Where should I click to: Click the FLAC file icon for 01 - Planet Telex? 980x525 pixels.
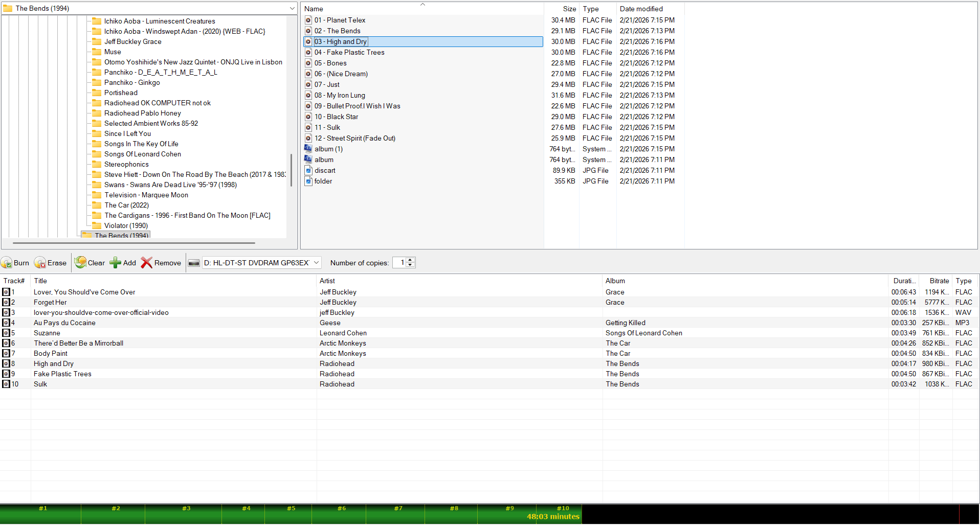pyautogui.click(x=308, y=20)
